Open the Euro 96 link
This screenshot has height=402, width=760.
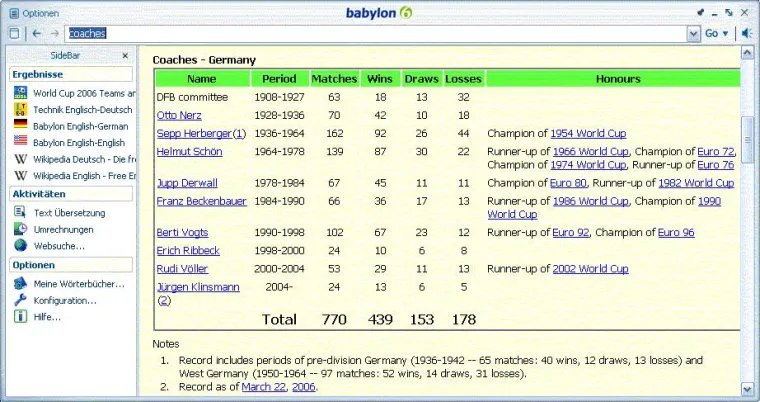(676, 233)
